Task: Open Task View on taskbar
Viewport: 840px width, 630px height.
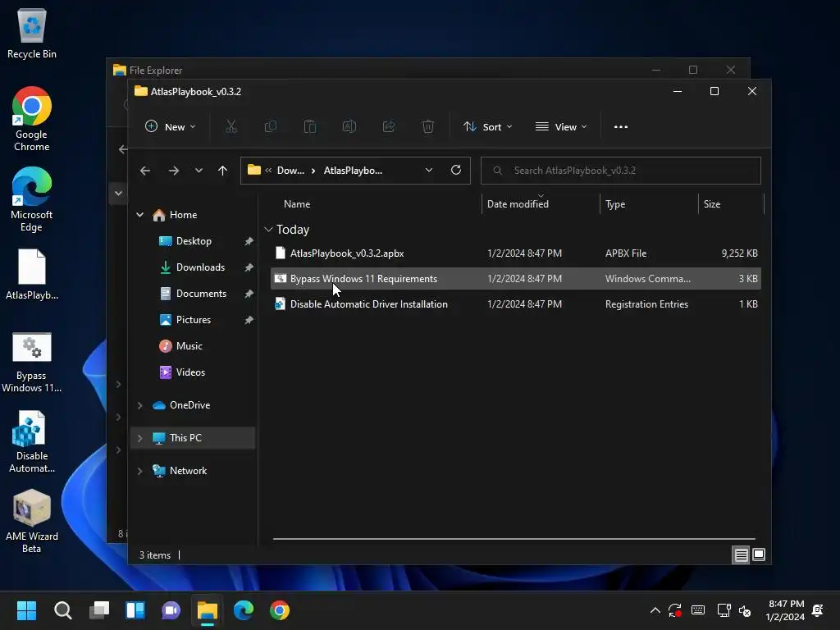Action: click(x=99, y=610)
